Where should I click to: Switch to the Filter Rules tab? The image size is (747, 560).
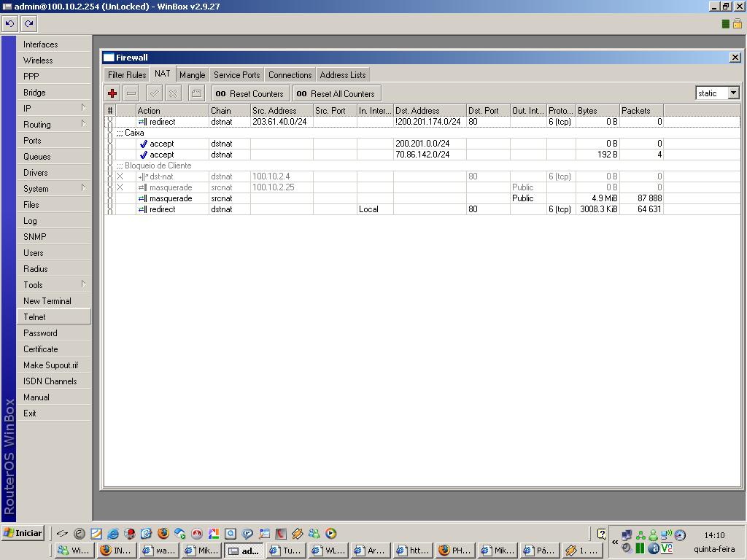click(x=127, y=75)
